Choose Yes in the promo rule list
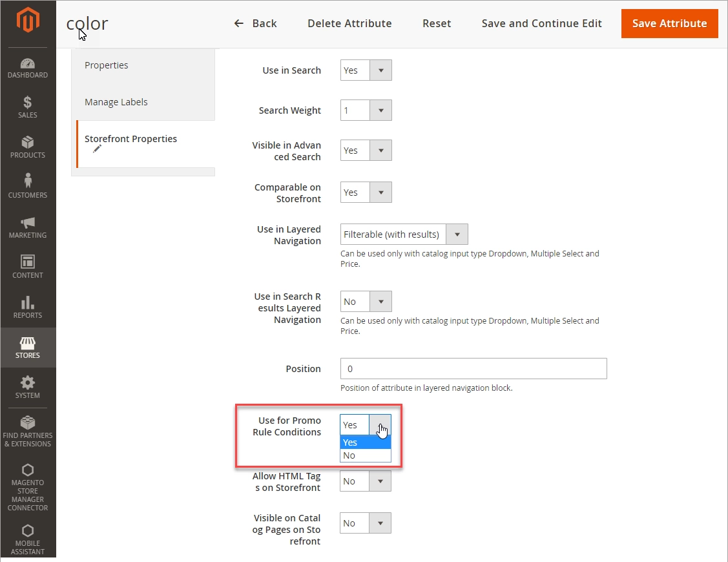This screenshot has width=728, height=562. [x=366, y=442]
